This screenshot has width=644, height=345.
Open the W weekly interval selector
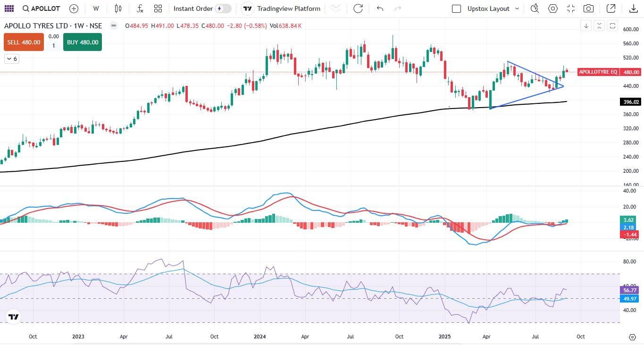(x=96, y=8)
